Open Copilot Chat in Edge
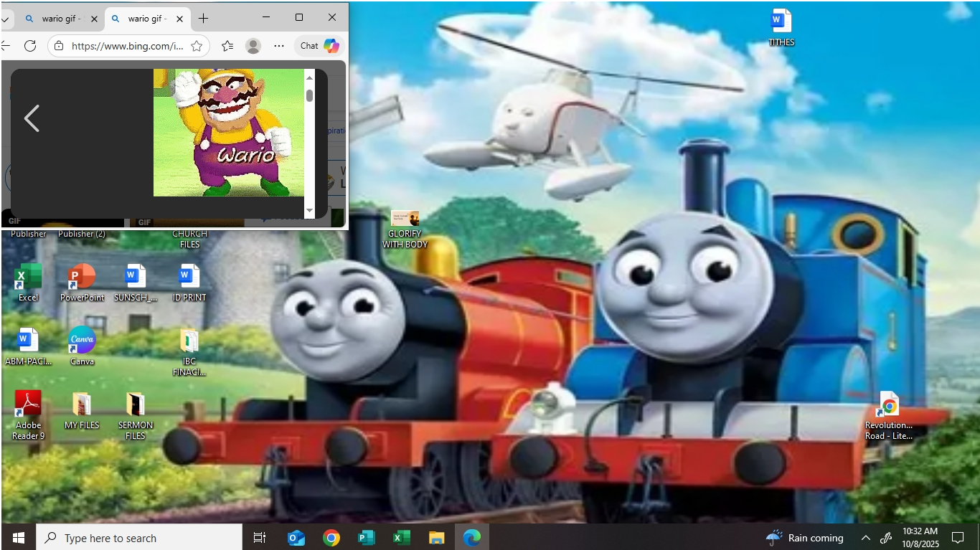 tap(320, 46)
